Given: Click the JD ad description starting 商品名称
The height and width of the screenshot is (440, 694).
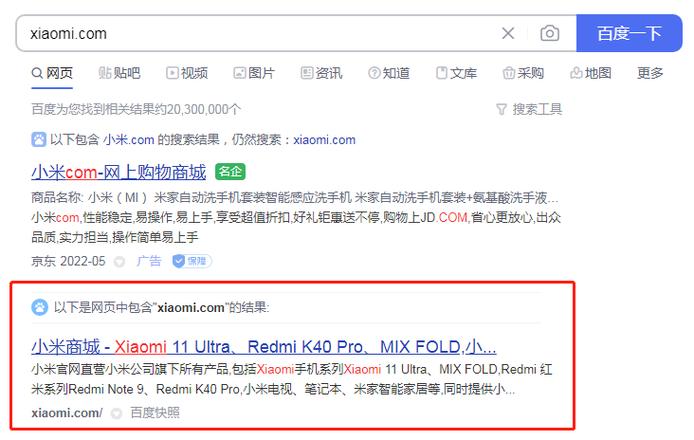Looking at the screenshot, I should pyautogui.click(x=296, y=217).
